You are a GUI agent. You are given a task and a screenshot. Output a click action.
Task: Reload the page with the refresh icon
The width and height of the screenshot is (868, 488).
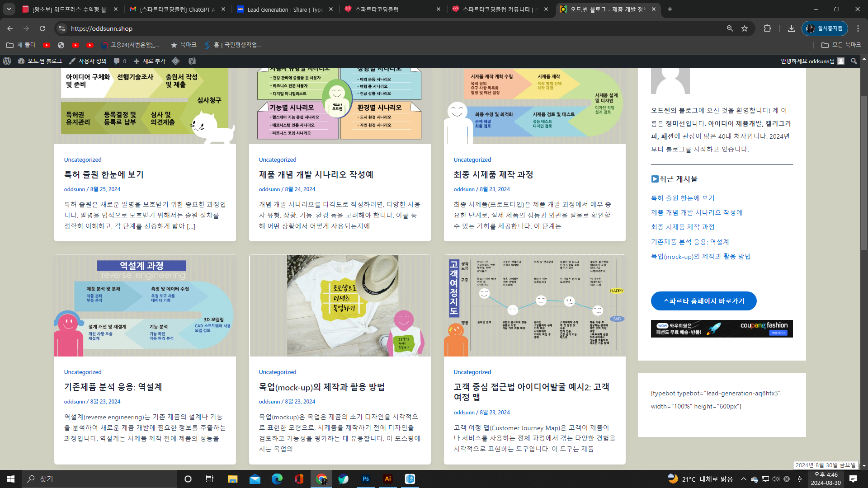42,28
